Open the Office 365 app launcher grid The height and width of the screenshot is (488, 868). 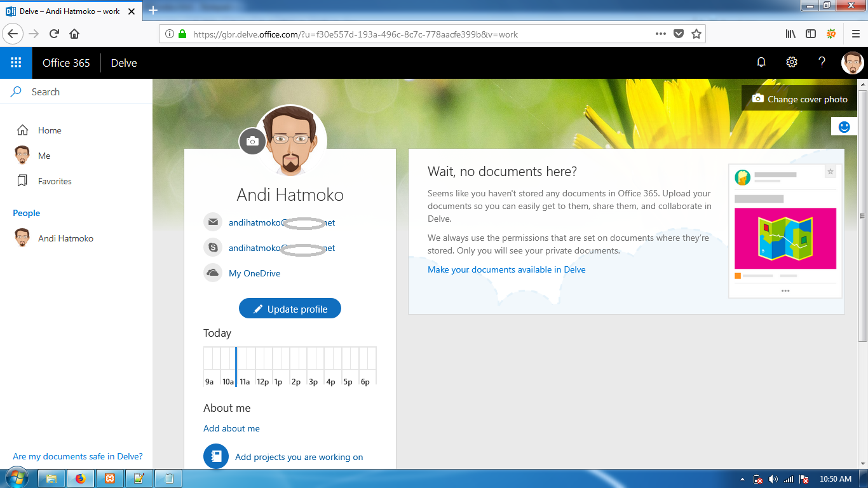(15, 62)
